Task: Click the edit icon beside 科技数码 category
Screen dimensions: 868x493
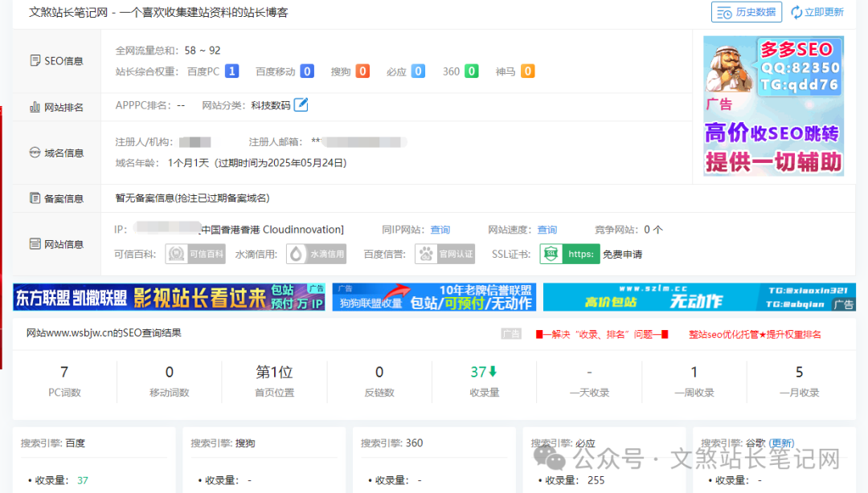Action: point(301,105)
